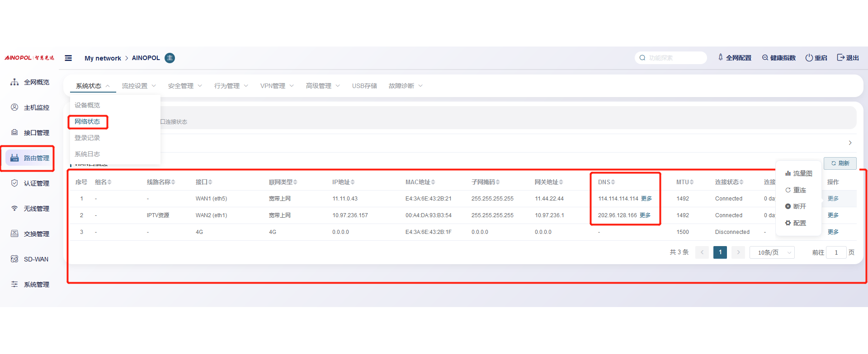
Task: Click the 刷新 refresh button
Action: point(840,163)
